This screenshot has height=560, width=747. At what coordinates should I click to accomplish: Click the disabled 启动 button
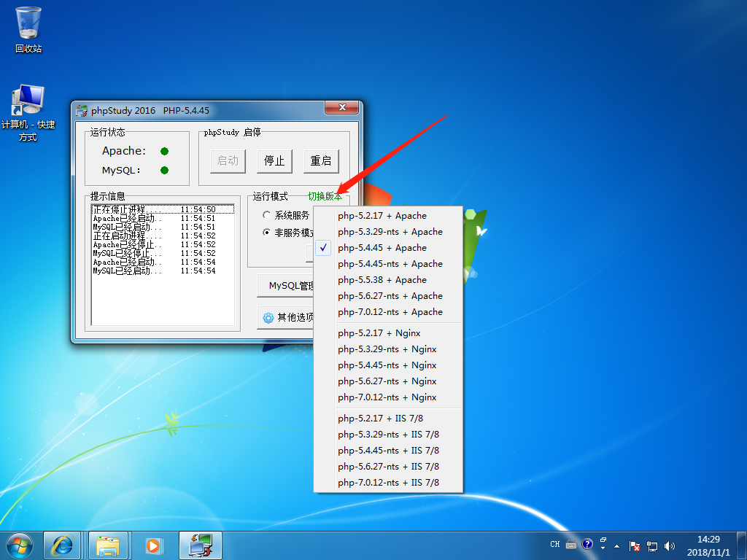(x=228, y=161)
